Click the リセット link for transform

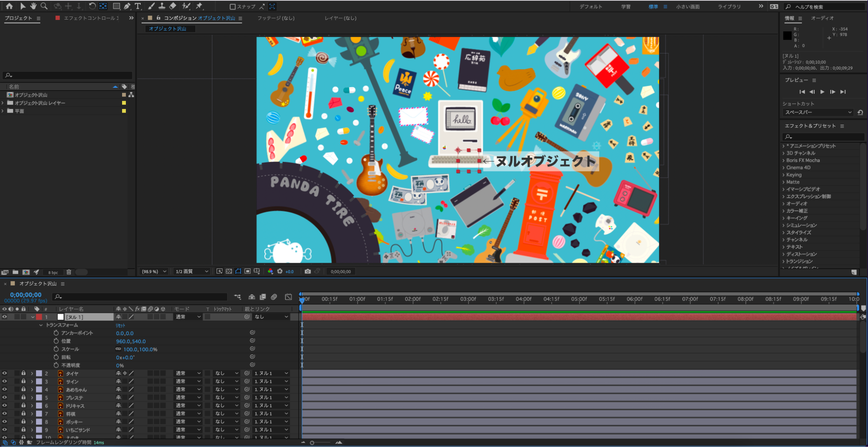(x=120, y=325)
